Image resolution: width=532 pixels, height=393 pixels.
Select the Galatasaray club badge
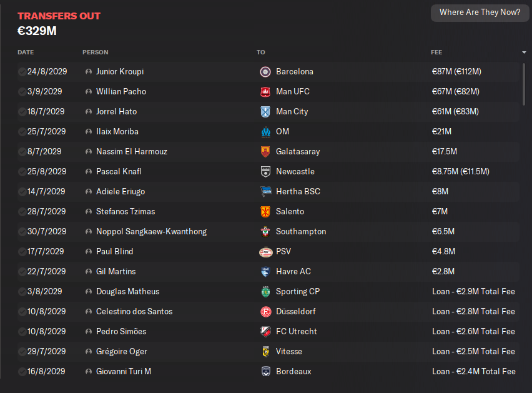click(265, 152)
